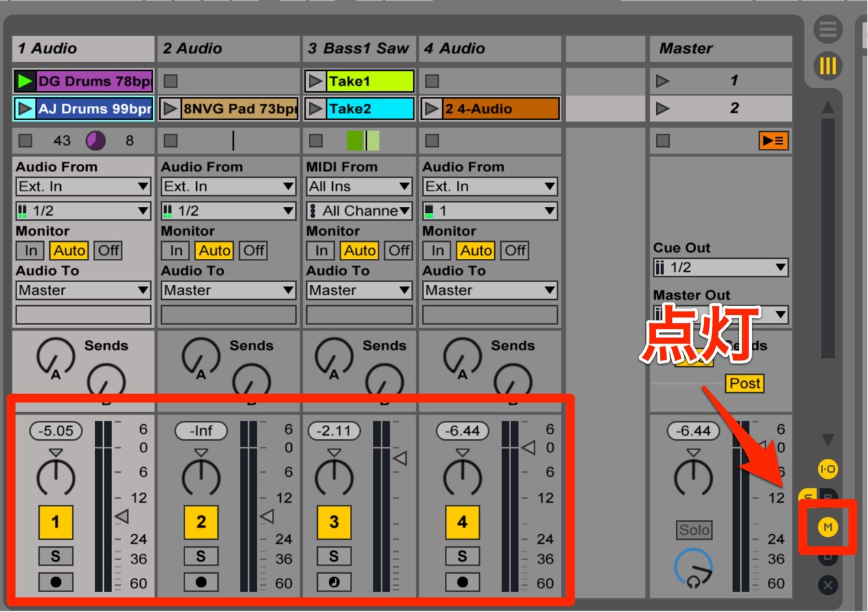Click the -Inf volume value field
The height and width of the screenshot is (612, 868).
point(201,431)
